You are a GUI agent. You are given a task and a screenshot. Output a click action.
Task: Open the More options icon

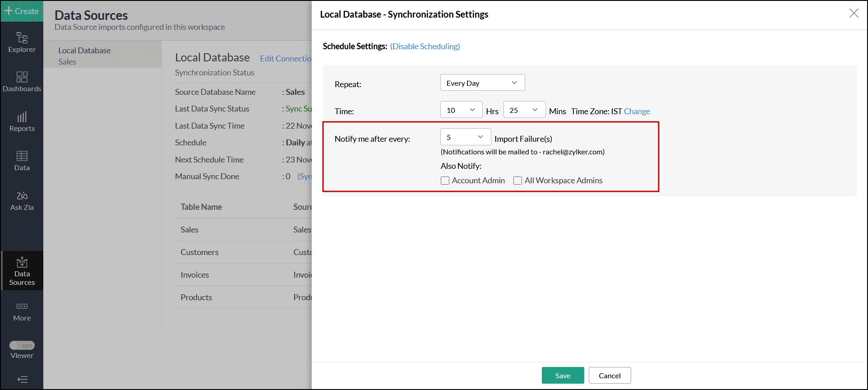[x=22, y=311]
